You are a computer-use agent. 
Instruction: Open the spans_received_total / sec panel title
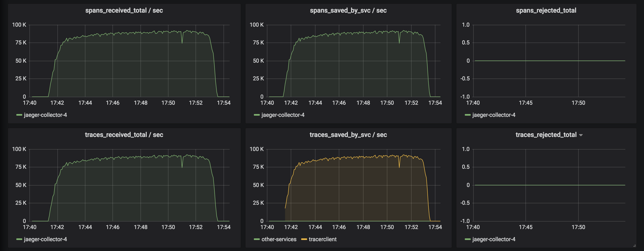(x=124, y=11)
